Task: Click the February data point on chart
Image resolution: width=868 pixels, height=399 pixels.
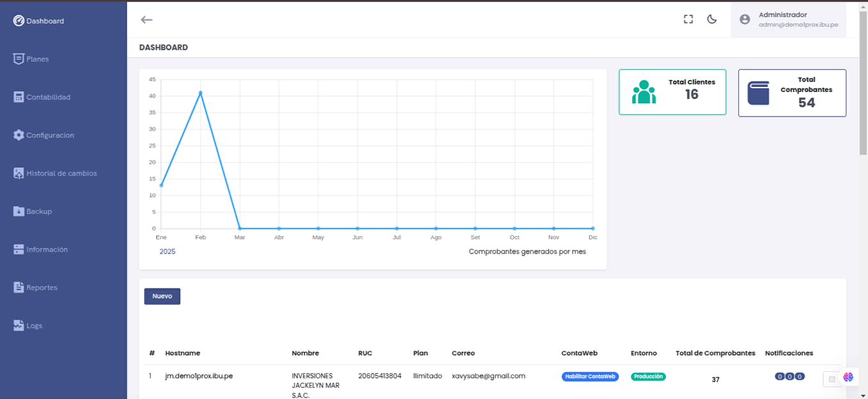Action: point(200,93)
